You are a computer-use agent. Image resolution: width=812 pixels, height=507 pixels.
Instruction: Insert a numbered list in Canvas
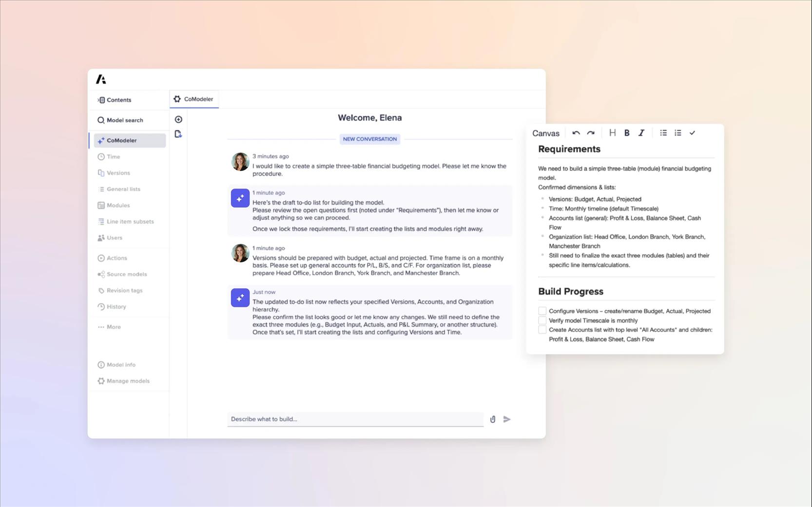coord(678,133)
